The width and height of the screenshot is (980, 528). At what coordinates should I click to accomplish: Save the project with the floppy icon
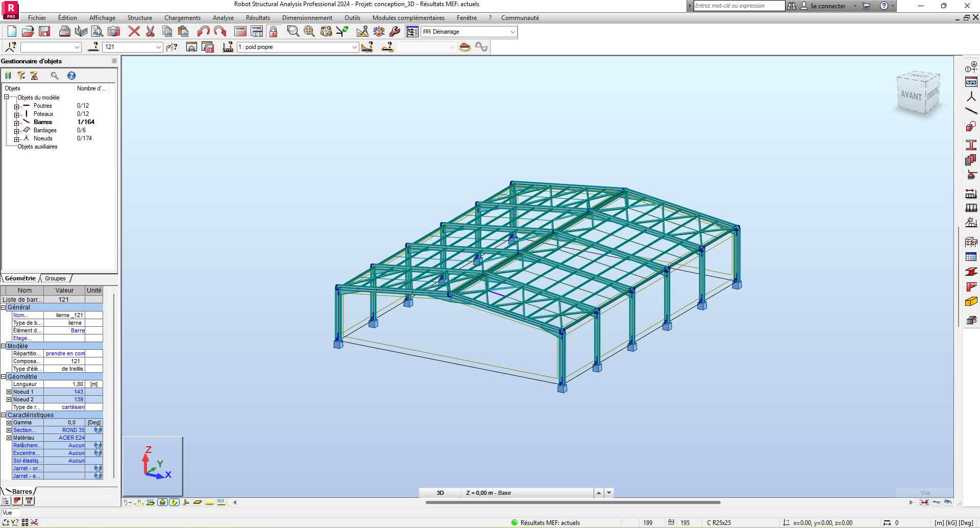[x=44, y=32]
